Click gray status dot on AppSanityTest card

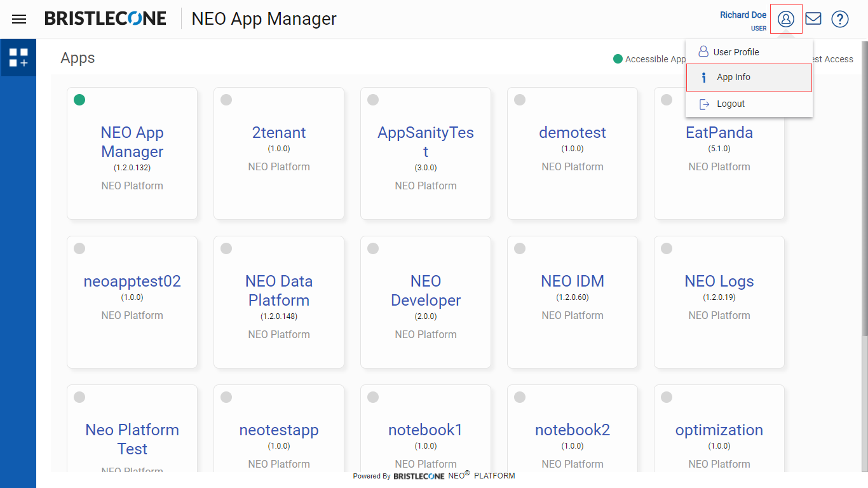click(373, 100)
